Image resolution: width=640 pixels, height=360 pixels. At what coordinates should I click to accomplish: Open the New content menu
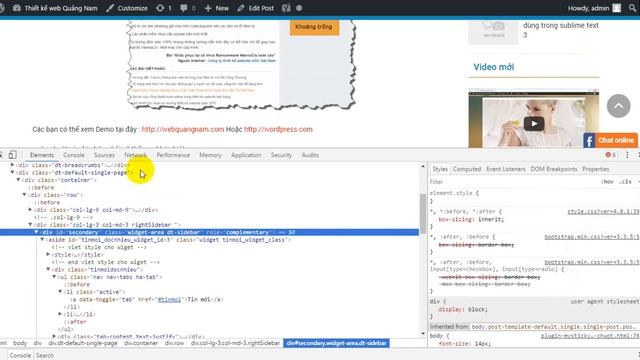pyautogui.click(x=217, y=8)
